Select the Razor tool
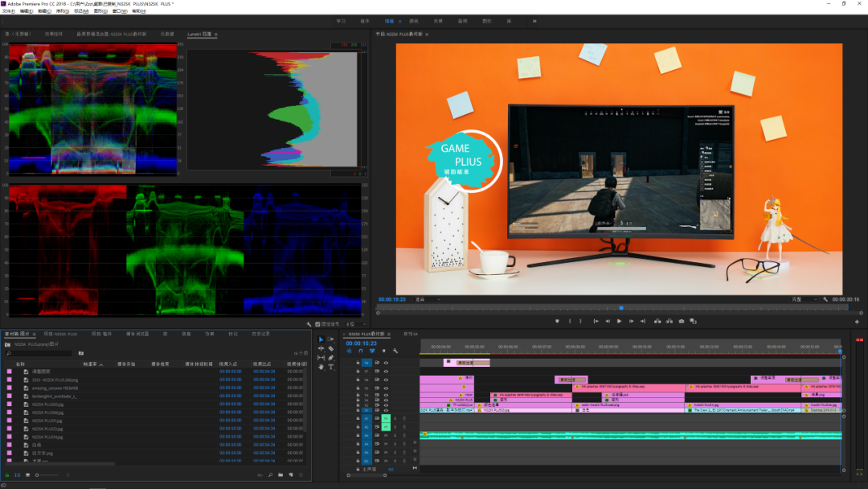868x489 pixels. tap(331, 349)
